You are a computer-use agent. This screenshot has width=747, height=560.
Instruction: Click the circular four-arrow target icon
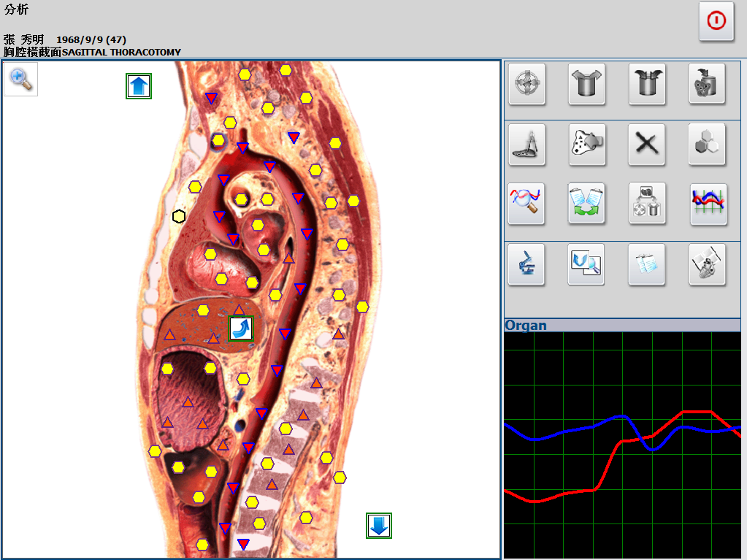(x=526, y=85)
